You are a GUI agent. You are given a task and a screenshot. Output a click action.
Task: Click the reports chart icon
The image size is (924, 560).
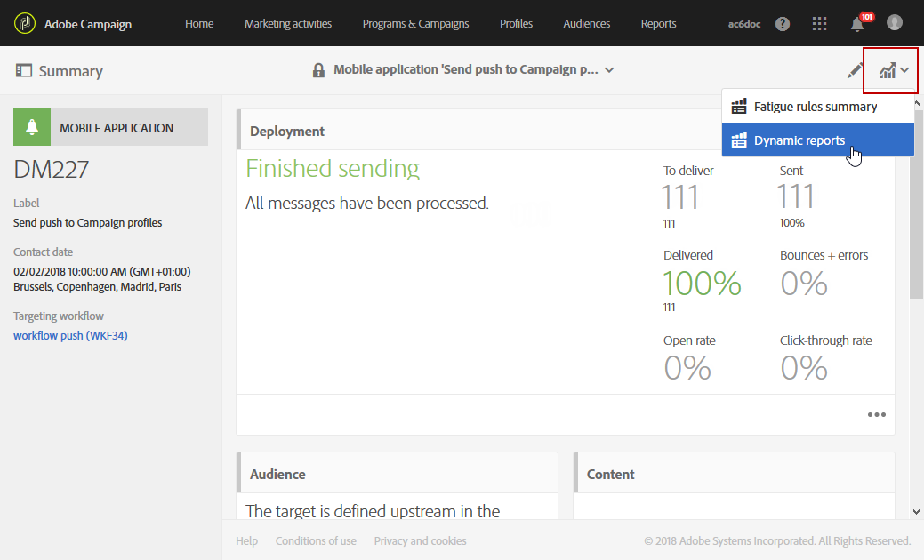pyautogui.click(x=888, y=70)
